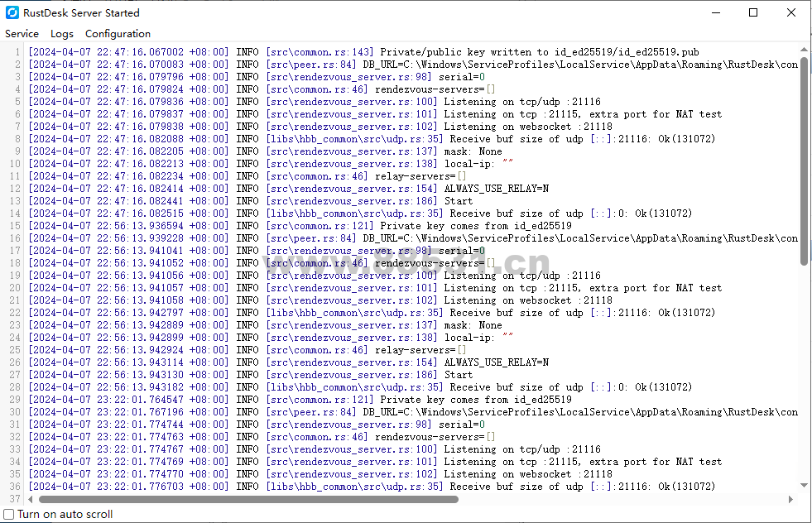Image resolution: width=812 pixels, height=523 pixels.
Task: Click log line 36 Receive buf size
Action: (x=372, y=487)
